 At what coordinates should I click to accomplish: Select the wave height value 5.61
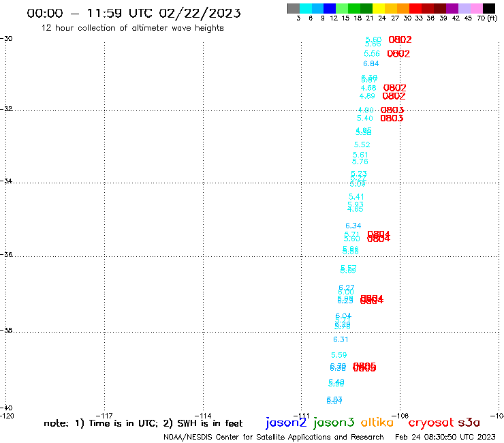360,155
